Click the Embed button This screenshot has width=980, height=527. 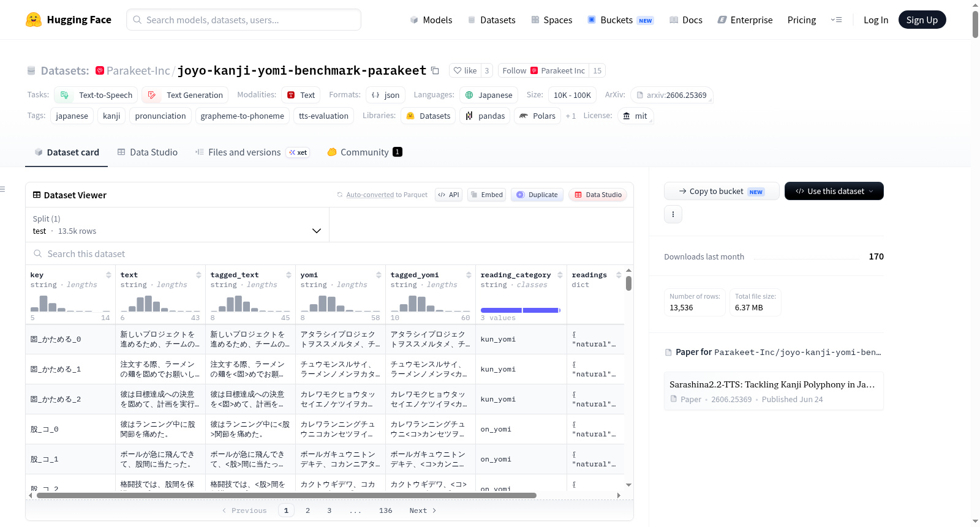point(486,195)
